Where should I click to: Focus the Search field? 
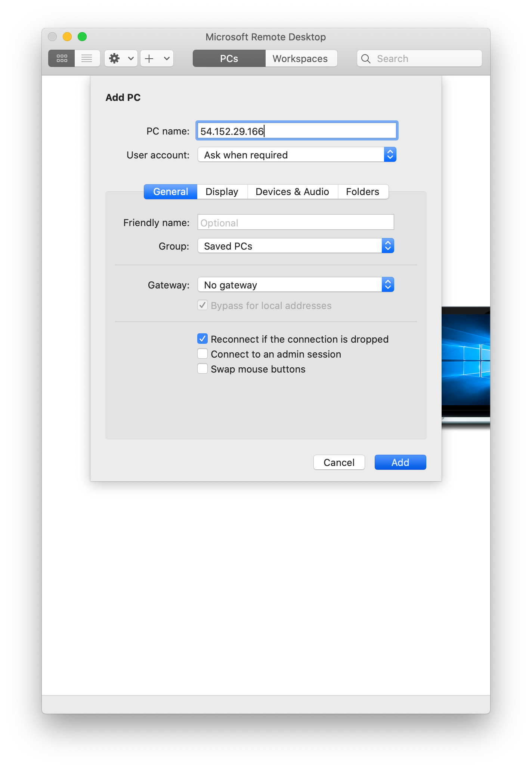click(x=419, y=58)
